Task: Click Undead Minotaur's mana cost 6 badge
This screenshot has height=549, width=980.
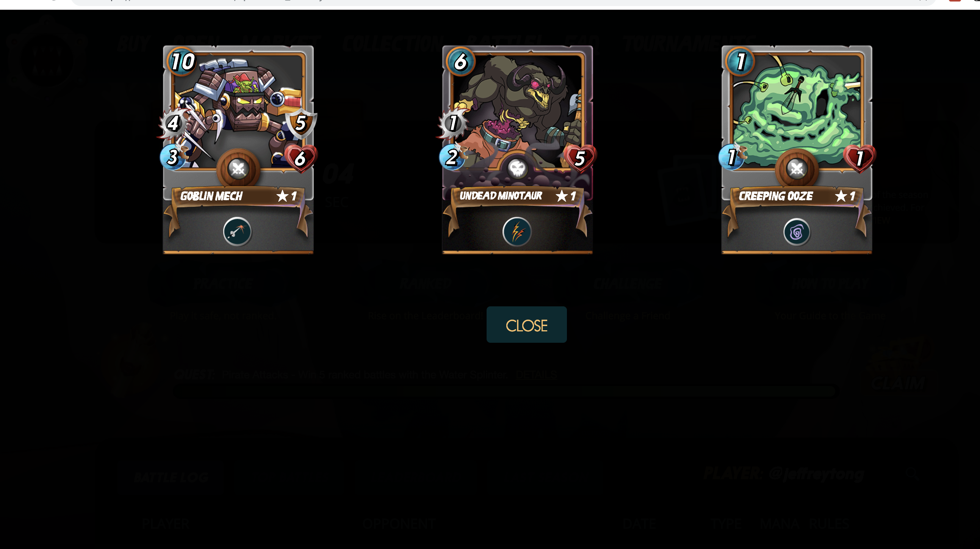Action: 460,61
